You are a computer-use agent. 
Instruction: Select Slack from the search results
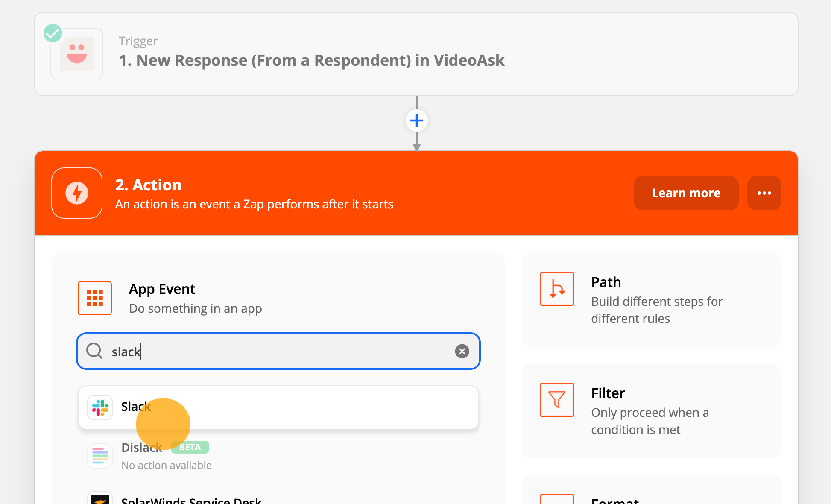[278, 407]
